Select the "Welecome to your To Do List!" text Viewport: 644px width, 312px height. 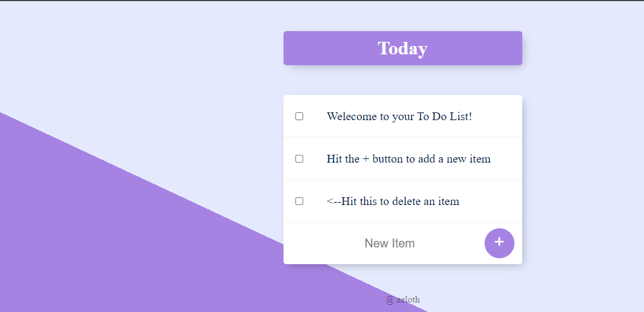[x=399, y=117]
